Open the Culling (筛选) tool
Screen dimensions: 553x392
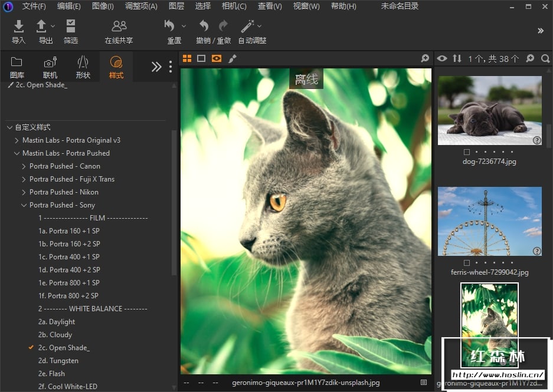pyautogui.click(x=71, y=27)
